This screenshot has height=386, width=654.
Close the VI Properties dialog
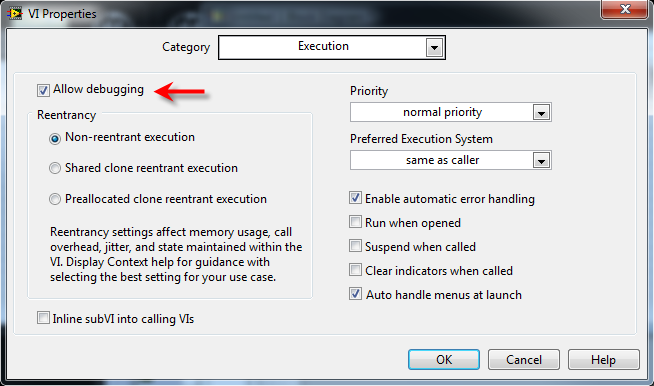[625, 9]
